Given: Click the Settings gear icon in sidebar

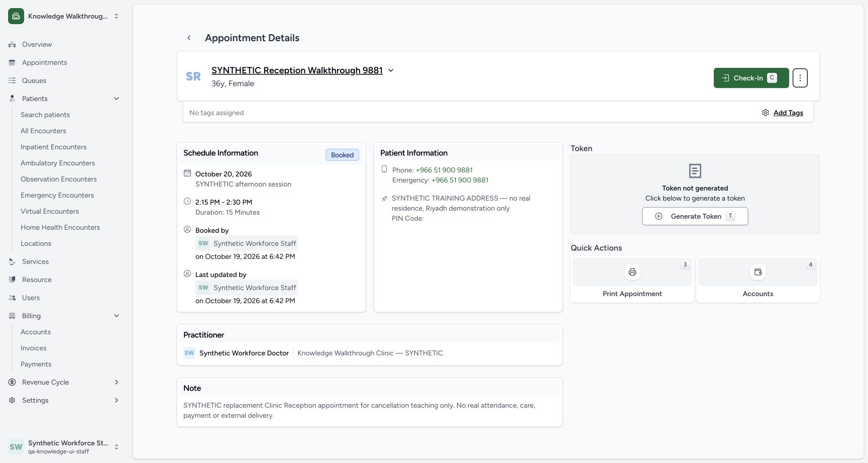Looking at the screenshot, I should [12, 400].
